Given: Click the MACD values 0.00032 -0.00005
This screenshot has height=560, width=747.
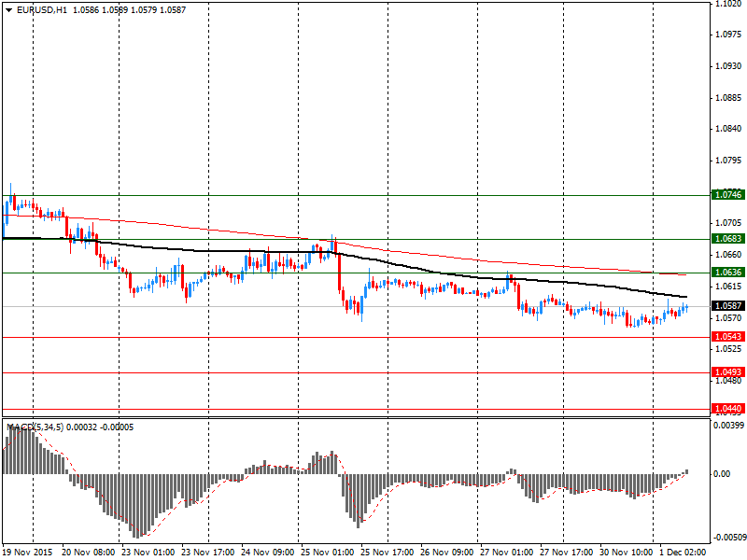Looking at the screenshot, I should [x=100, y=427].
